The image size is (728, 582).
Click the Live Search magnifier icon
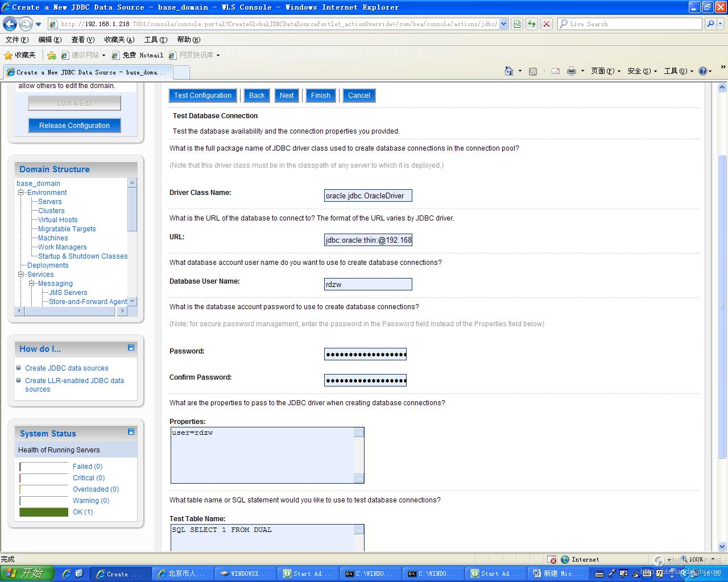point(710,24)
